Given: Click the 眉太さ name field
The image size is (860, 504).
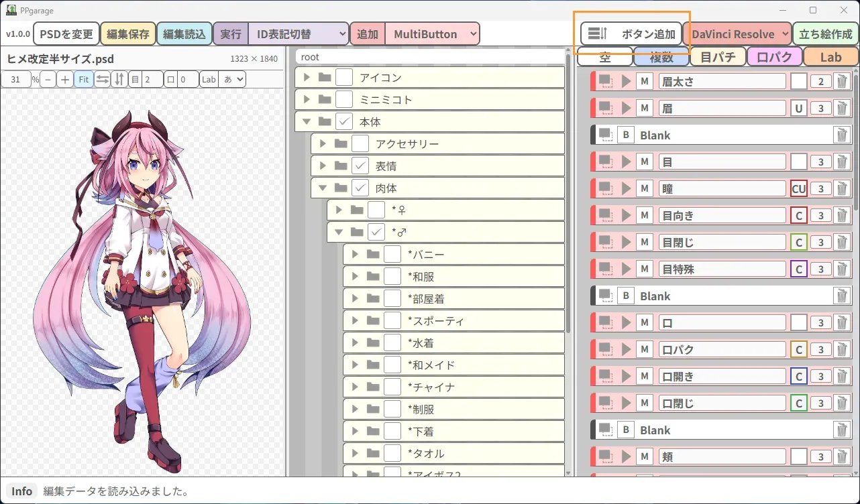Looking at the screenshot, I should pos(722,82).
